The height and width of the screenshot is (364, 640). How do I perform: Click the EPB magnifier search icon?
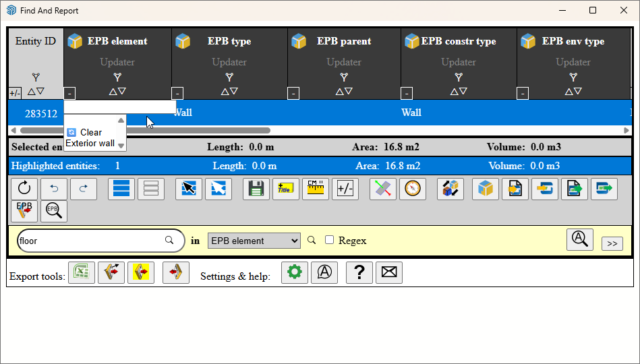(54, 212)
